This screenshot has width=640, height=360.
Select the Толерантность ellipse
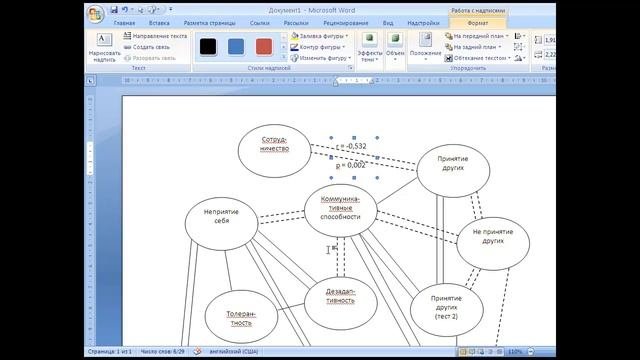point(241,317)
